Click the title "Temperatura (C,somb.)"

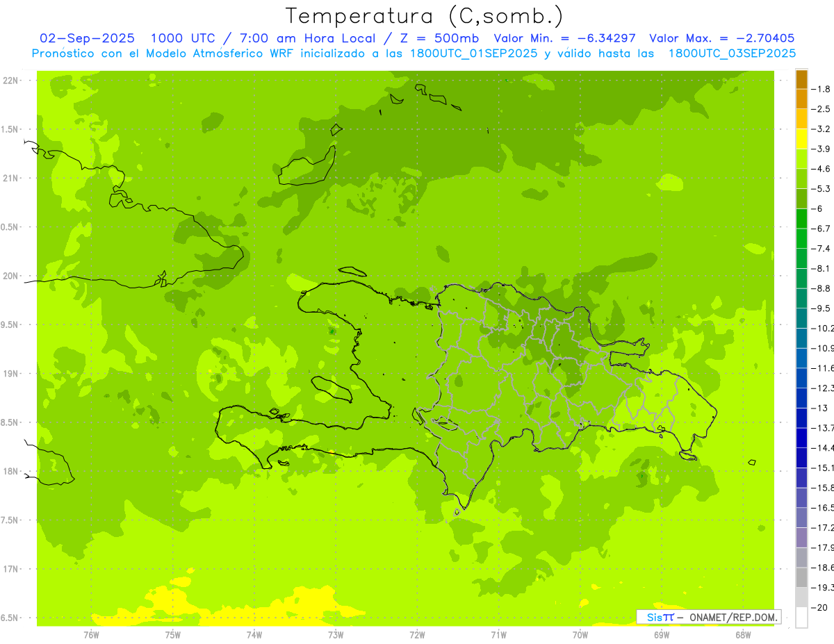click(424, 16)
